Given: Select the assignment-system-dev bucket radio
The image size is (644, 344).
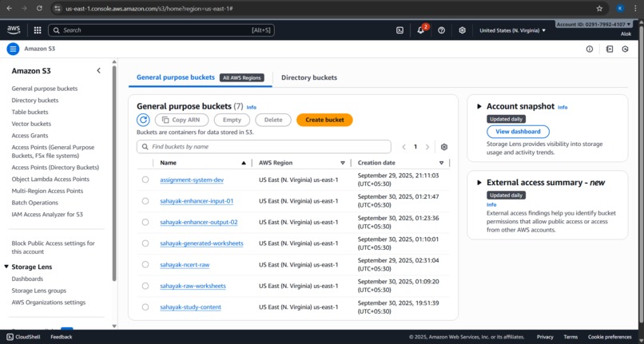Looking at the screenshot, I should pyautogui.click(x=145, y=180).
